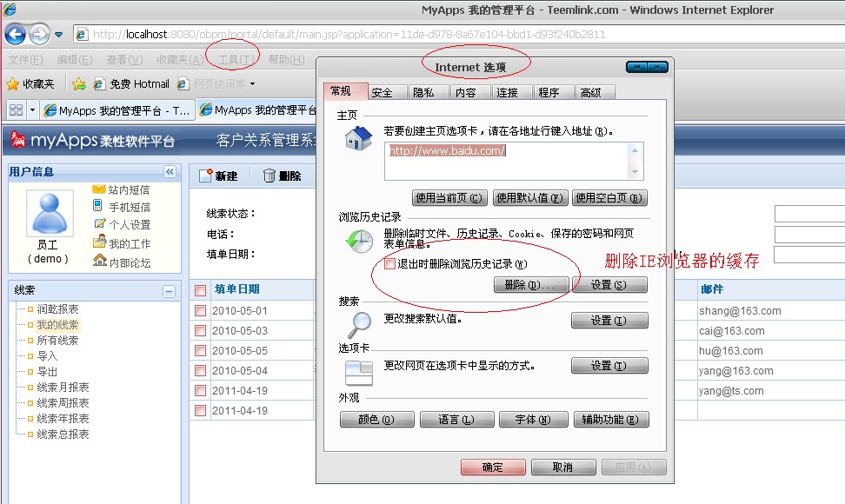The image size is (845, 504).
Task: Open the 工具(T) menu
Action: point(236,59)
